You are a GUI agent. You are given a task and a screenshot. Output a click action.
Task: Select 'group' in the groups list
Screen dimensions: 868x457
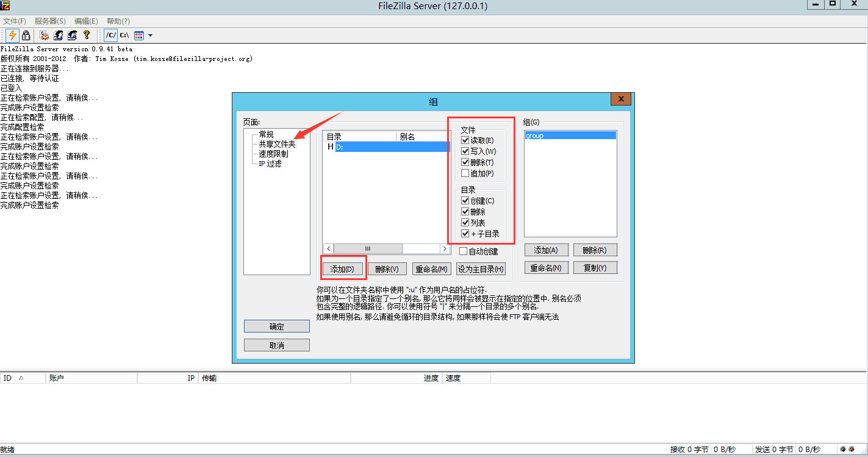[x=570, y=135]
